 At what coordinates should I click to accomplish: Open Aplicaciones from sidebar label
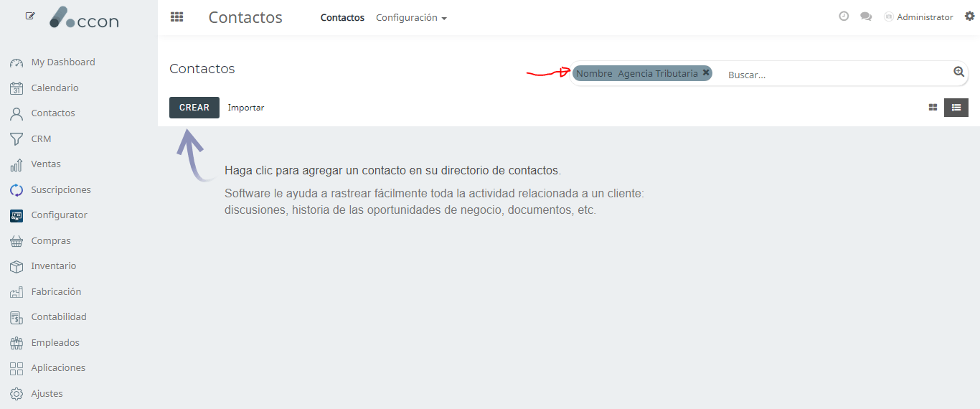58,368
